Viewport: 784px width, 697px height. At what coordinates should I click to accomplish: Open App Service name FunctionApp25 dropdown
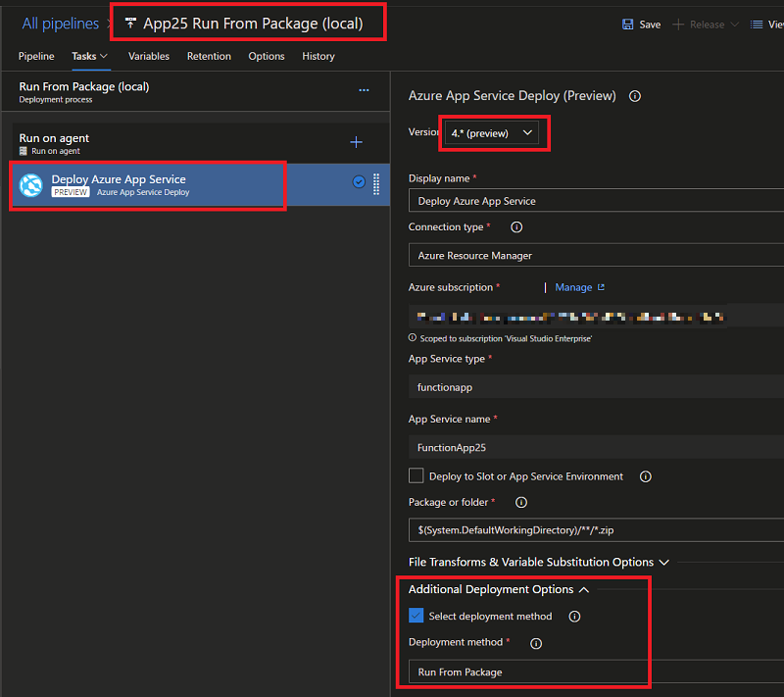pos(596,447)
